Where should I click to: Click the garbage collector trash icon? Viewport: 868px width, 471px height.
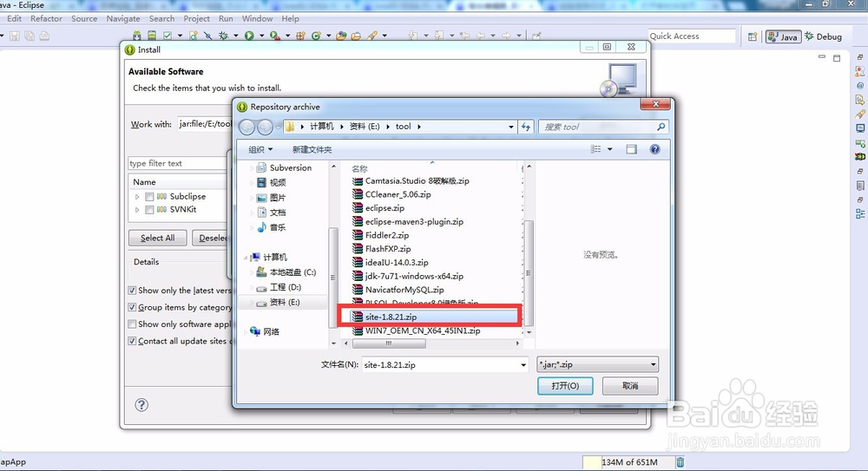coord(681,461)
